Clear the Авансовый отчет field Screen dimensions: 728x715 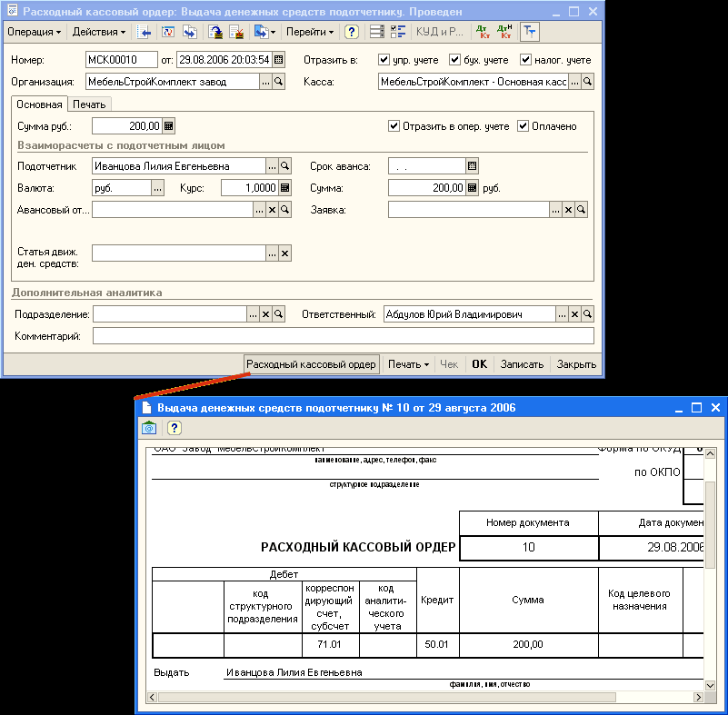click(272, 210)
